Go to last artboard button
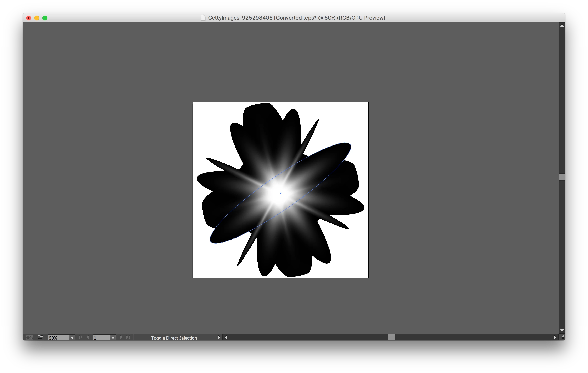 (x=128, y=337)
